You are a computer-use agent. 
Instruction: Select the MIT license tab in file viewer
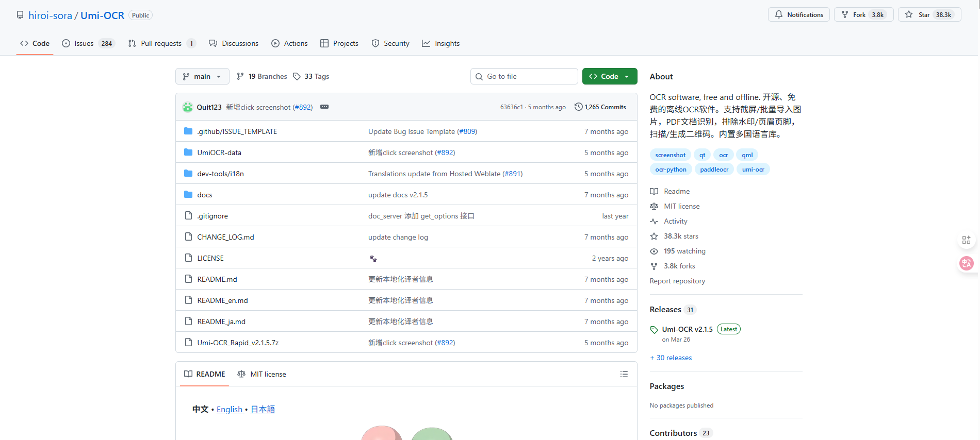[262, 374]
